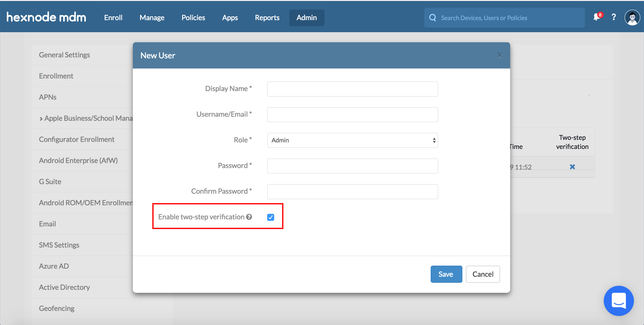644x325 pixels.
Task: Open Azure AD in sidebar
Action: tap(82, 266)
